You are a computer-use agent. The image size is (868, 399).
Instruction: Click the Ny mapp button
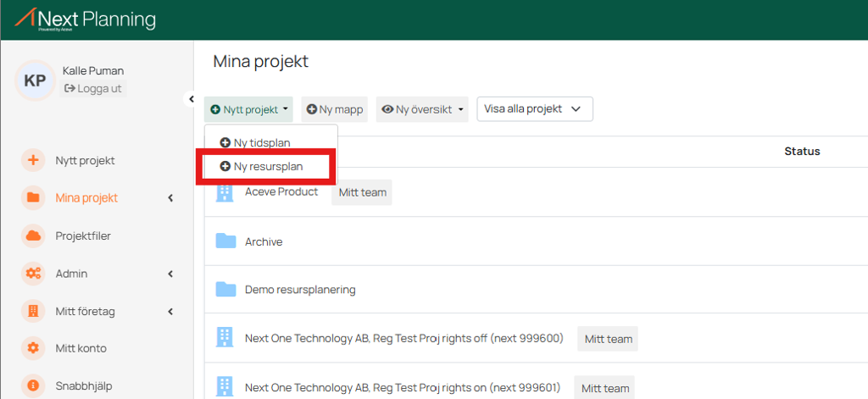[335, 109]
